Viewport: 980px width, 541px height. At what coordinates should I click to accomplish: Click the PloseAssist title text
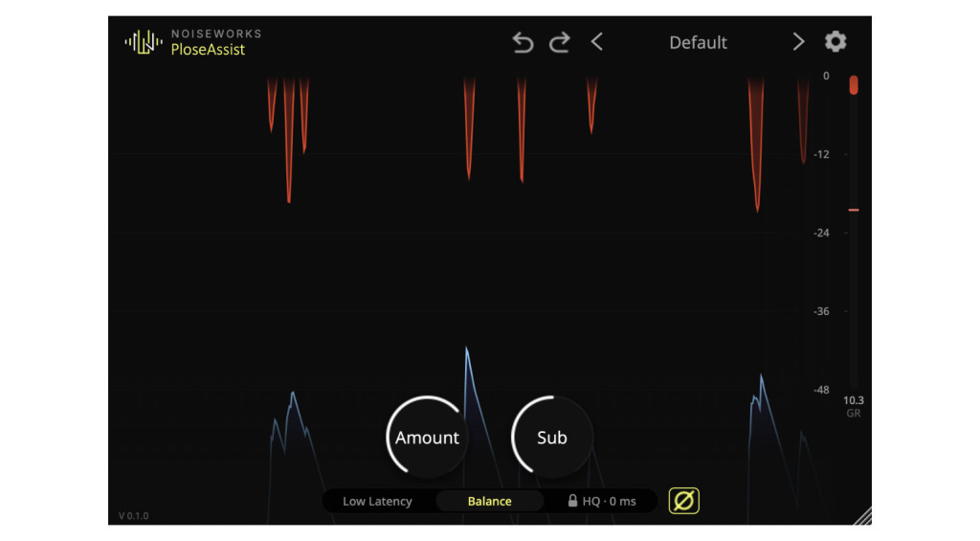(x=208, y=50)
